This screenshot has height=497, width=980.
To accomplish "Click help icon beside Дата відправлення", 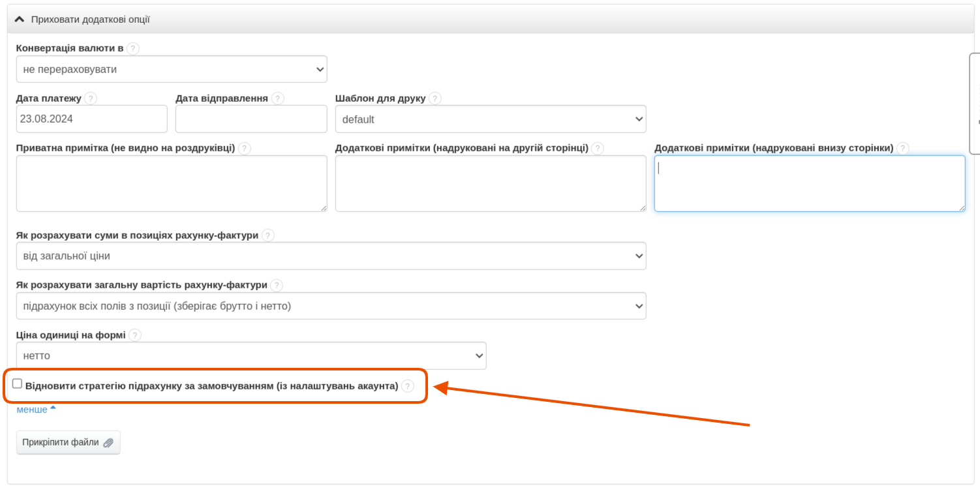I will pyautogui.click(x=278, y=98).
